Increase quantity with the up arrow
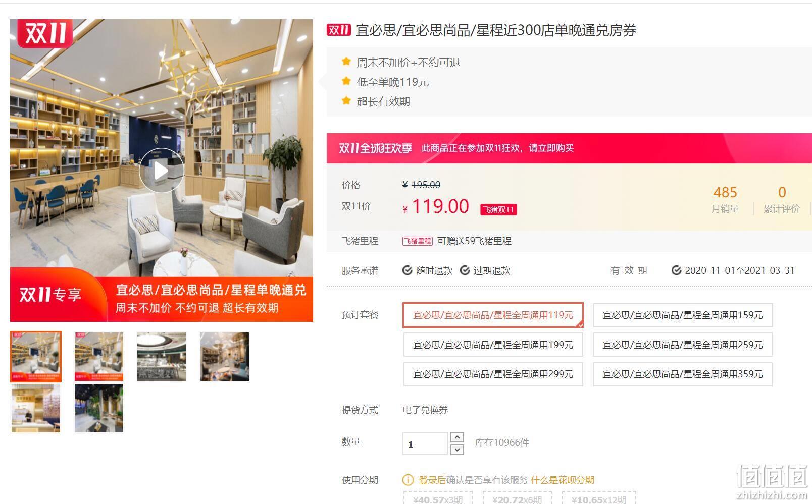 click(457, 437)
